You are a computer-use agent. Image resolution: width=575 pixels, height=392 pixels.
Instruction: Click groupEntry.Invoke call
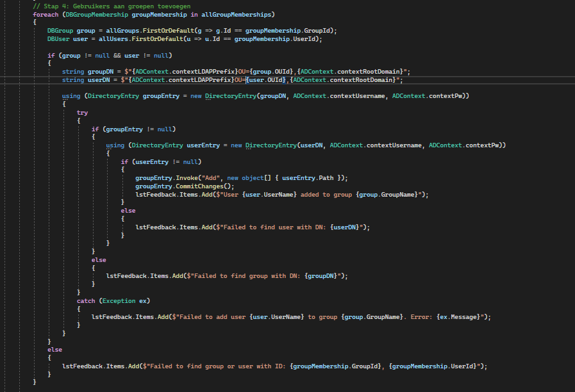click(x=167, y=178)
